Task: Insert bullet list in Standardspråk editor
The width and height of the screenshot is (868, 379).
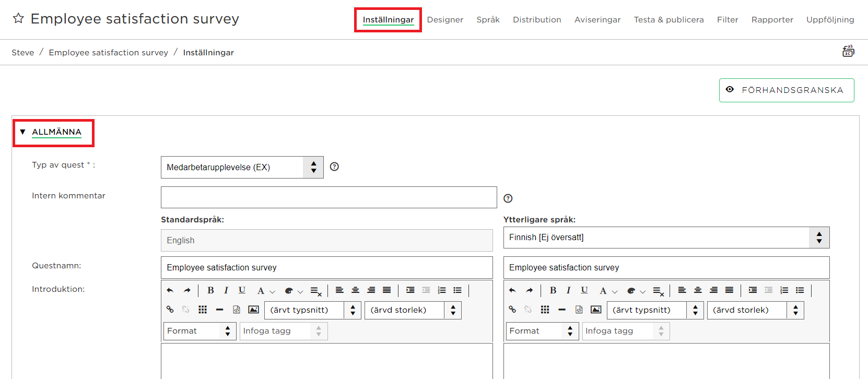Action: click(458, 290)
